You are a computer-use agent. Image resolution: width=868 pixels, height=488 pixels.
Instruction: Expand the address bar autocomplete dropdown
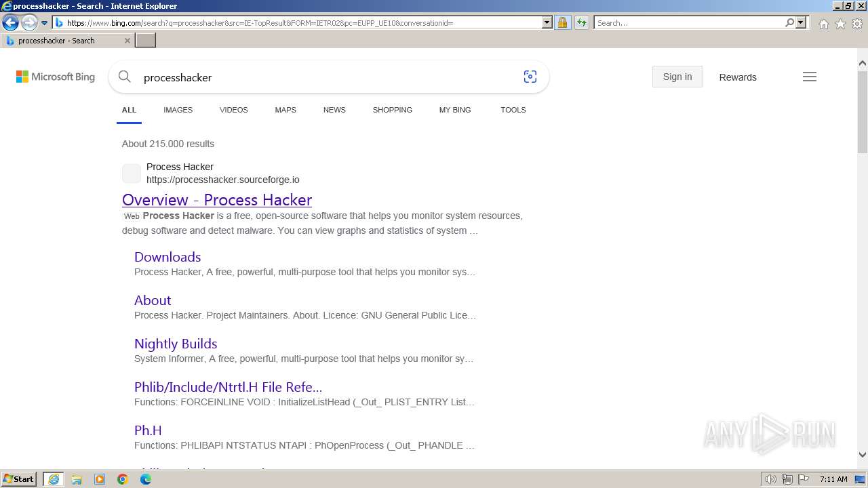pos(547,23)
